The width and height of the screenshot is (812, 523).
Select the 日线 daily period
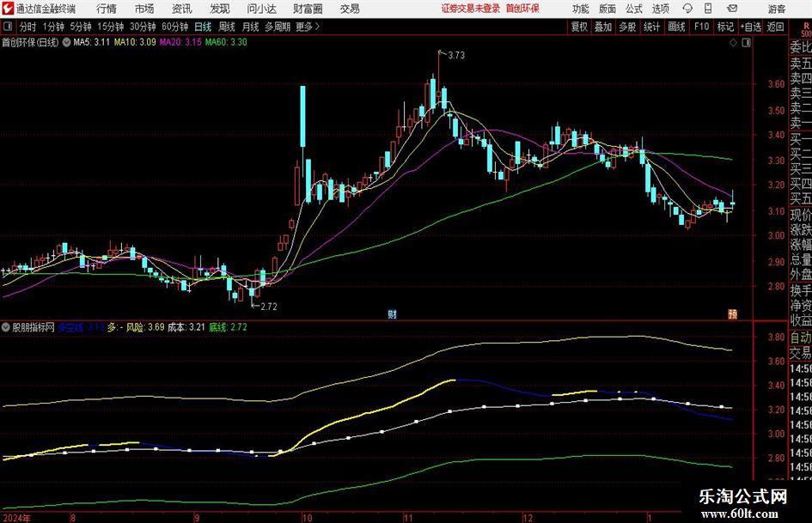coord(203,27)
